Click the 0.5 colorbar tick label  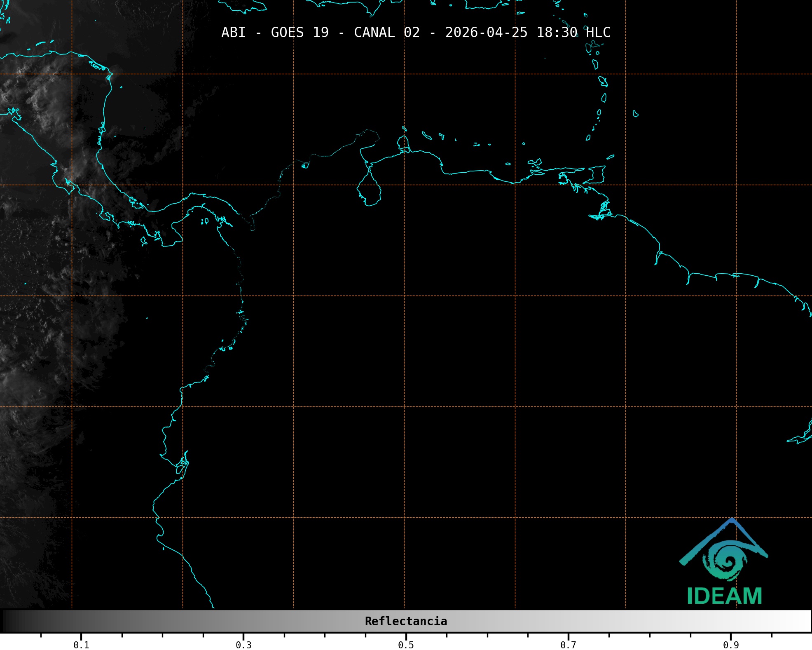[406, 645]
